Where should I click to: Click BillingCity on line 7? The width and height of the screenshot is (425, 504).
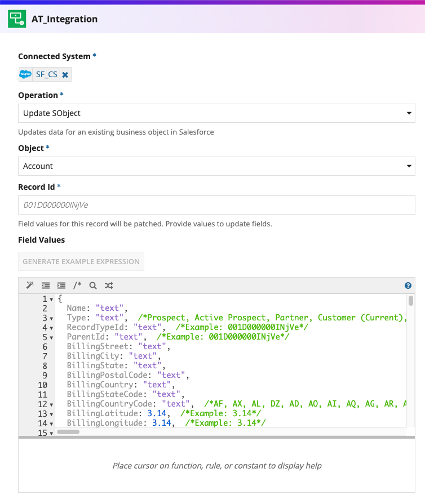tap(93, 356)
